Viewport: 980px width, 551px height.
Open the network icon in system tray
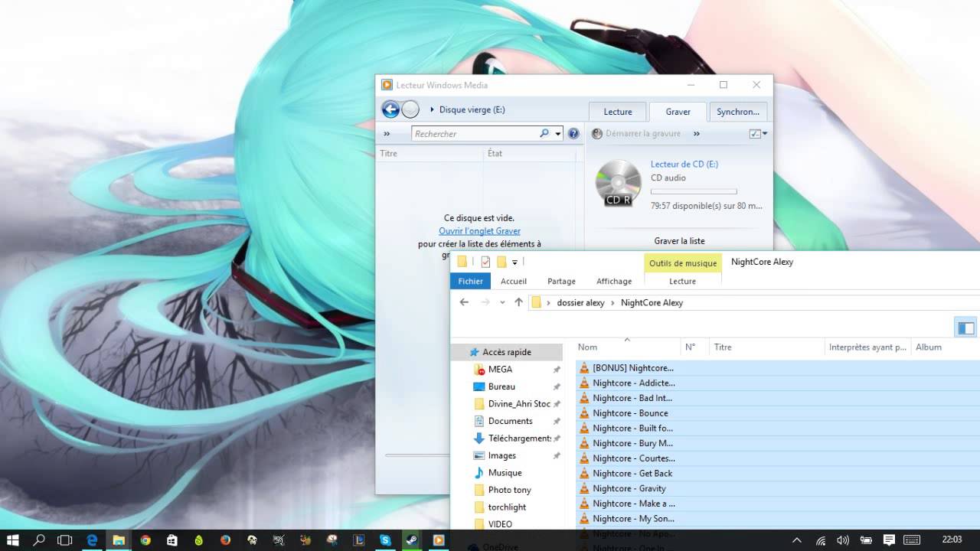pyautogui.click(x=820, y=540)
